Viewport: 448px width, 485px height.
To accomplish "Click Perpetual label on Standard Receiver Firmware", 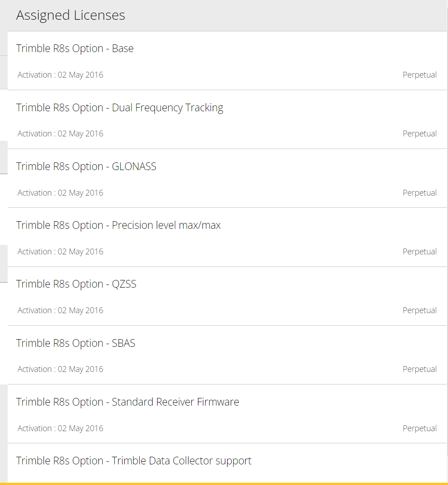I will (420, 428).
